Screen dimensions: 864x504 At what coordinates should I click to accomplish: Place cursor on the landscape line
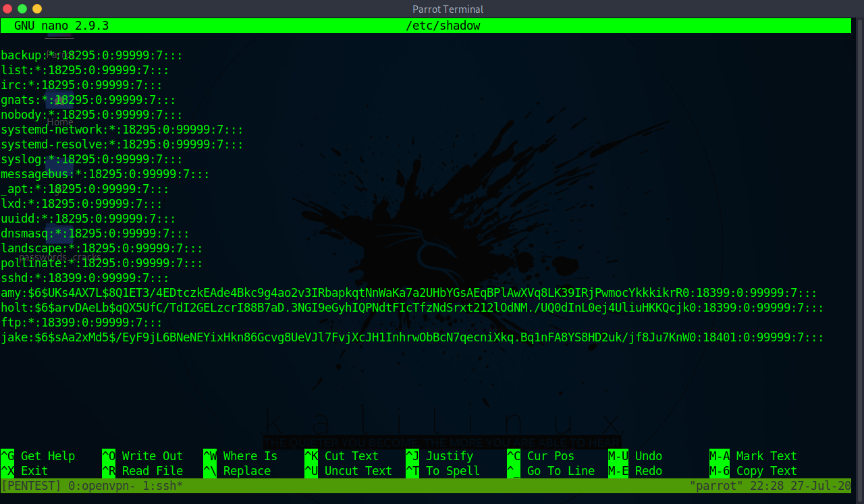point(102,248)
